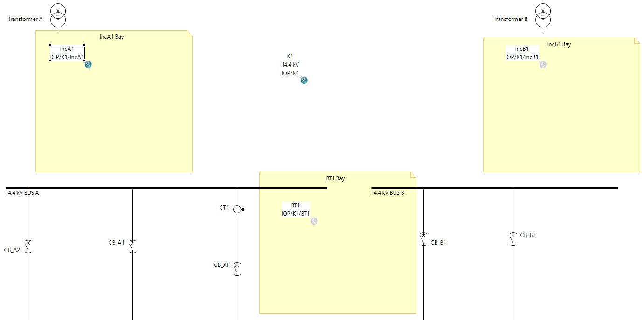Select the IncA1 IOP/K1/IncA1 text box
The image size is (644, 320).
tap(67, 53)
